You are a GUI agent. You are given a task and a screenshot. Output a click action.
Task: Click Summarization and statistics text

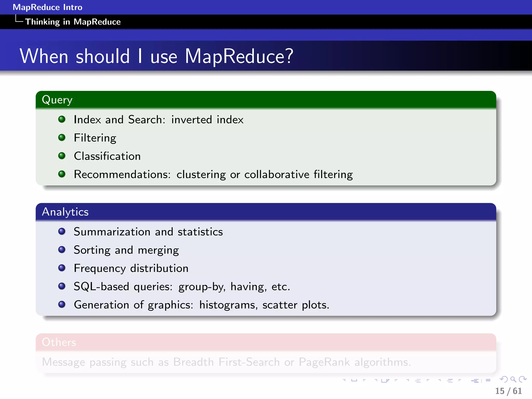[148, 232]
